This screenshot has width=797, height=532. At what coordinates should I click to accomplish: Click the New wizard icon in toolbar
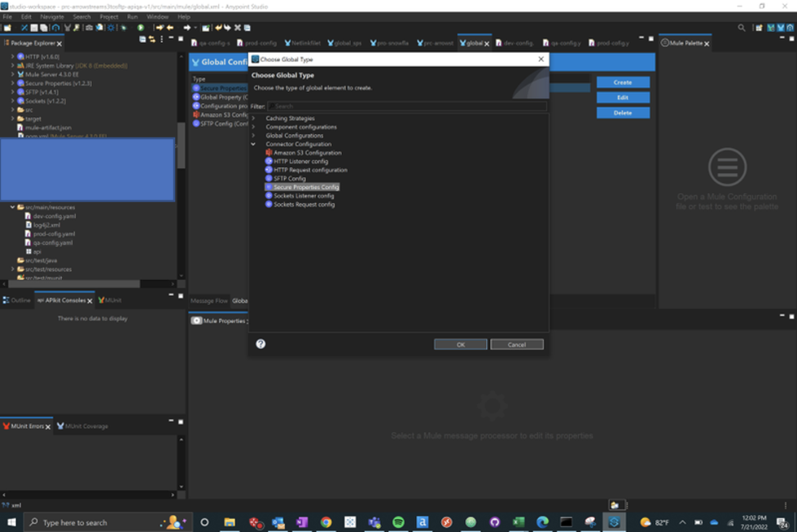click(7, 28)
